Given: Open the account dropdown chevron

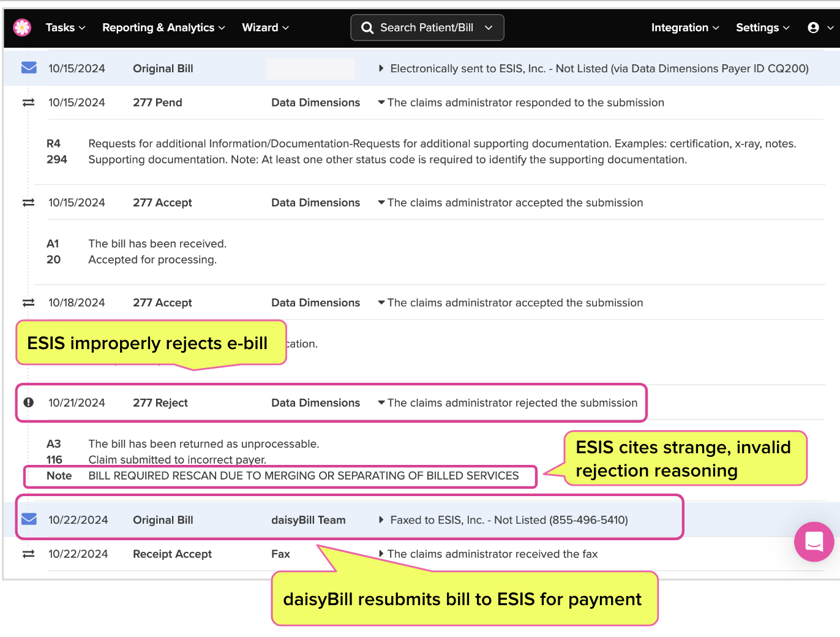Looking at the screenshot, I should (x=830, y=28).
